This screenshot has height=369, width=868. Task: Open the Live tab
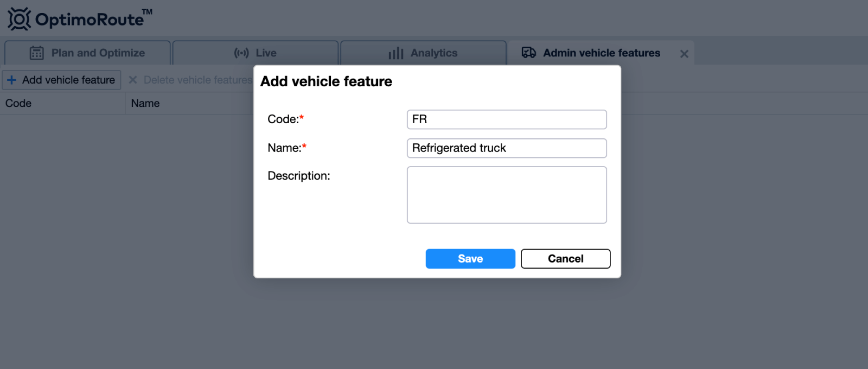256,53
